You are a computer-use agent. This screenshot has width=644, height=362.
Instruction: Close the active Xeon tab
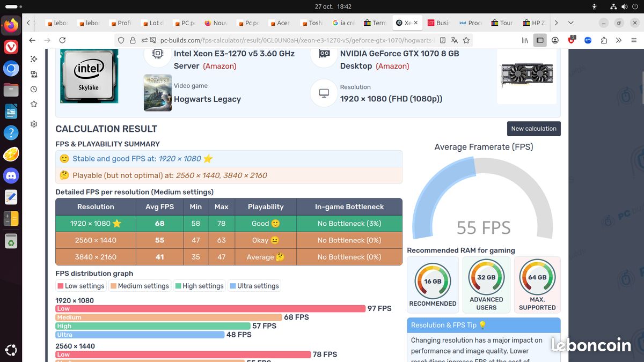(415, 23)
